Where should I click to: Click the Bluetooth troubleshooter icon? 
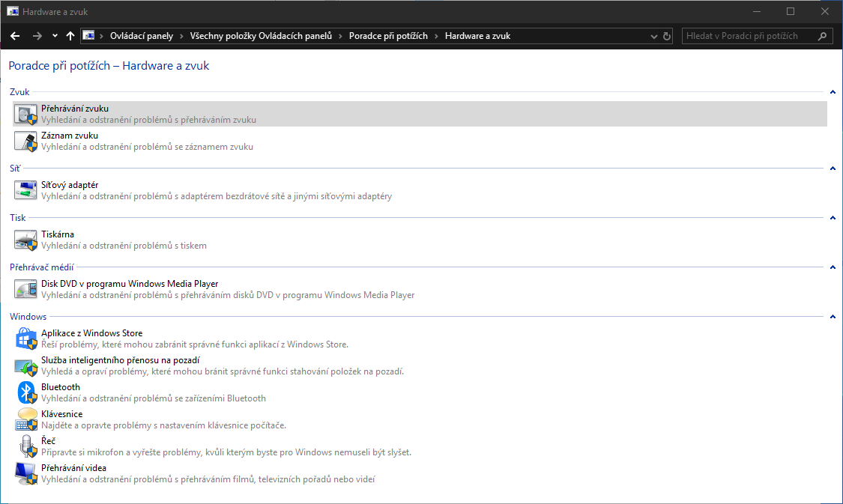[26, 392]
